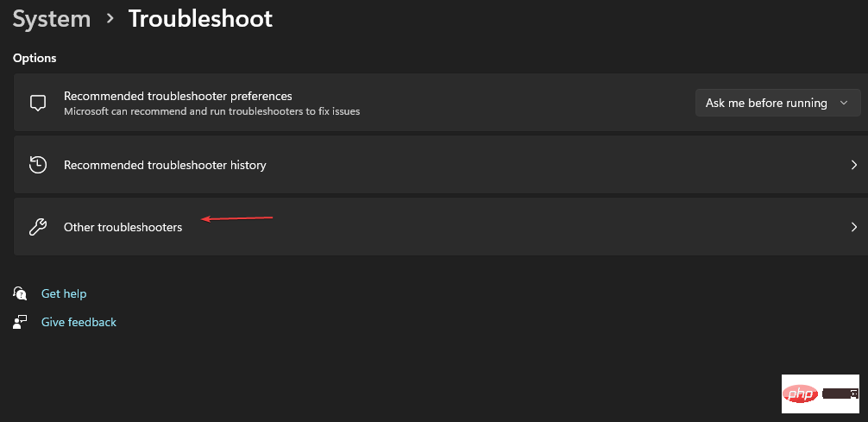Open Recommended troubleshooter history label

(165, 165)
